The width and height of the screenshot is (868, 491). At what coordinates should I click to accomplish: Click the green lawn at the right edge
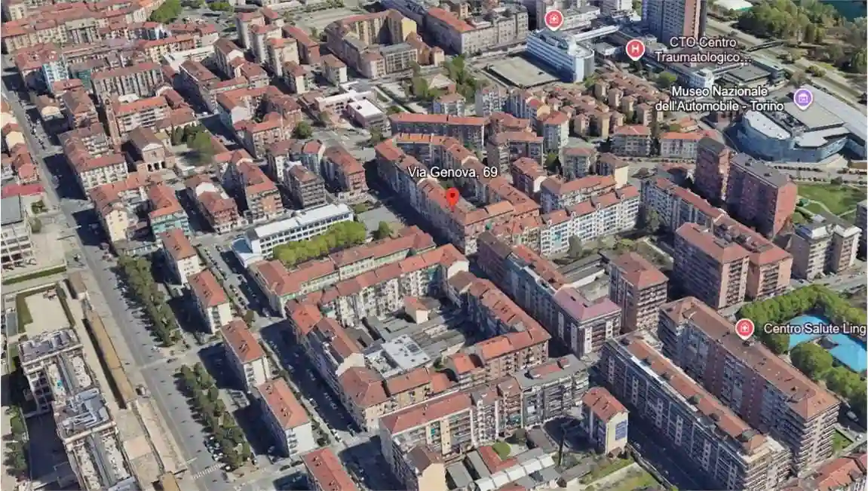pos(832,198)
